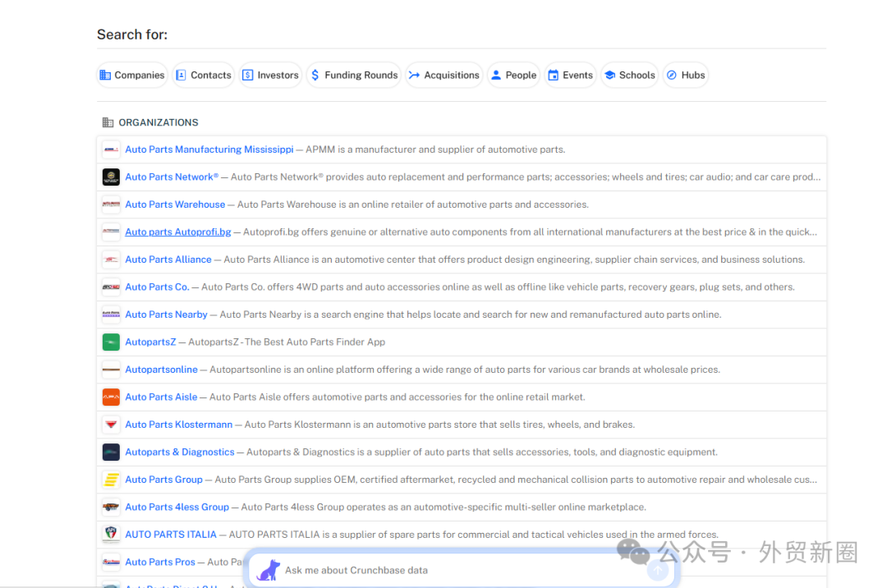Open Auto parts Autoprofi.bg link
Image resolution: width=887 pixels, height=588 pixels.
(x=178, y=232)
